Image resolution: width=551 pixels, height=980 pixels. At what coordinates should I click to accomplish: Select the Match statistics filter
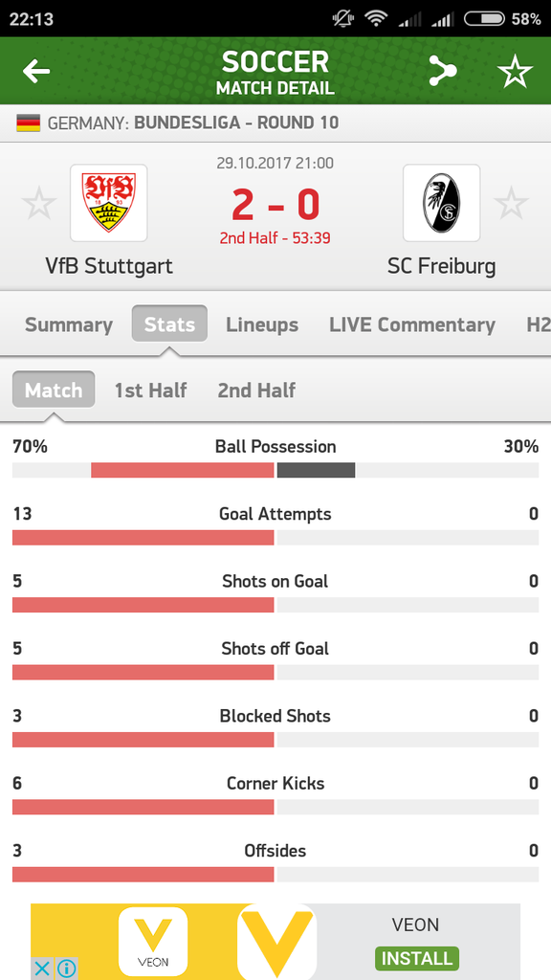click(54, 390)
